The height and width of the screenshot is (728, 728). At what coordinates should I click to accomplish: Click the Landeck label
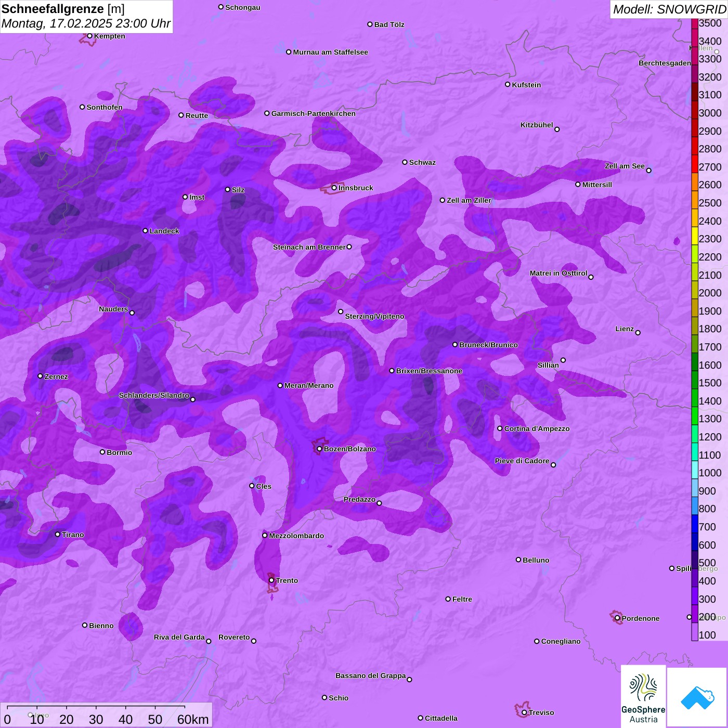click(x=164, y=231)
